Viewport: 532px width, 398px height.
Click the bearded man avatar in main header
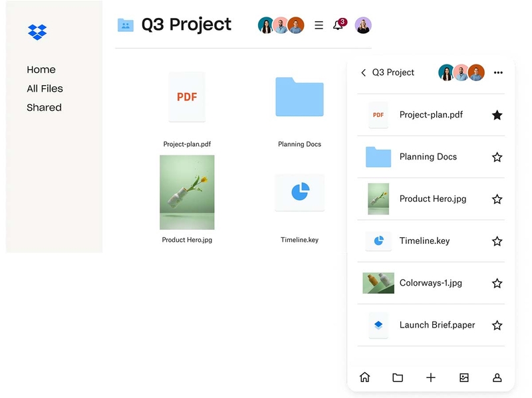click(281, 25)
